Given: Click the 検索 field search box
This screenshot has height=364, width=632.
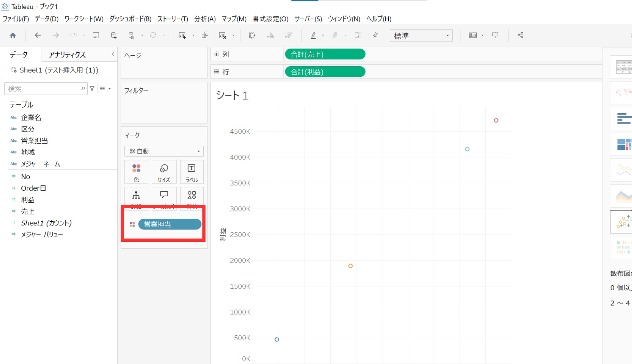Looking at the screenshot, I should click(43, 89).
